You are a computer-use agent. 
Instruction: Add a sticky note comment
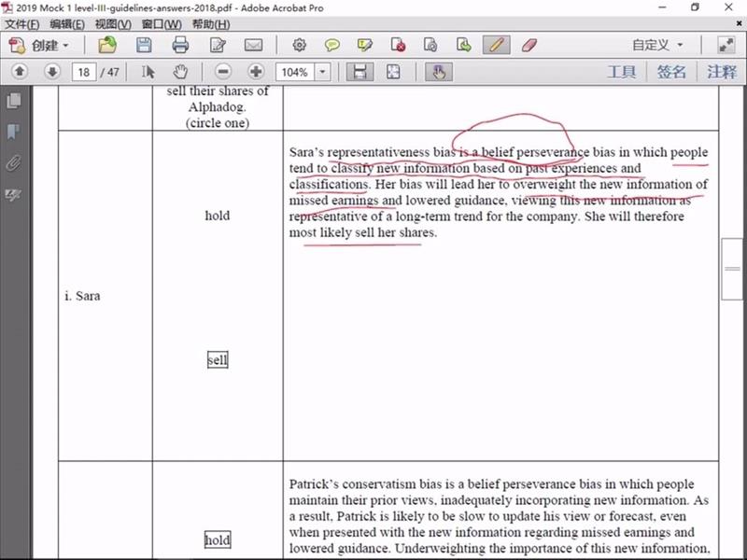click(331, 45)
